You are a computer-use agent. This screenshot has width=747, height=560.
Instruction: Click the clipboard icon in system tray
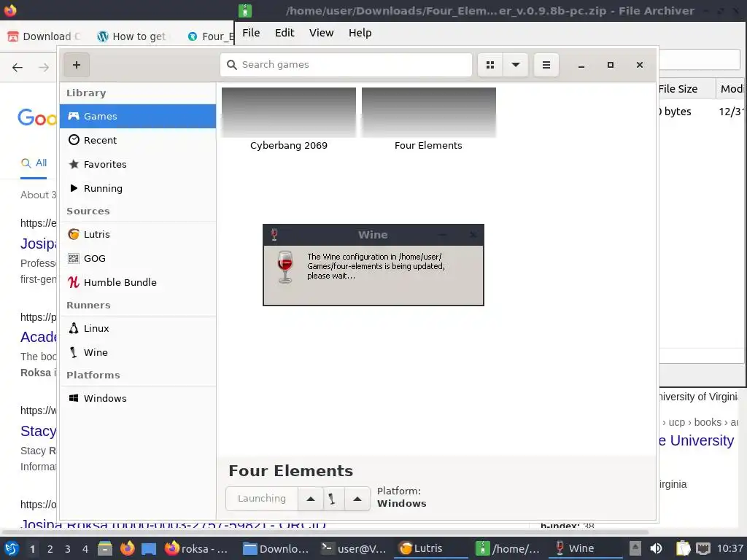click(683, 549)
